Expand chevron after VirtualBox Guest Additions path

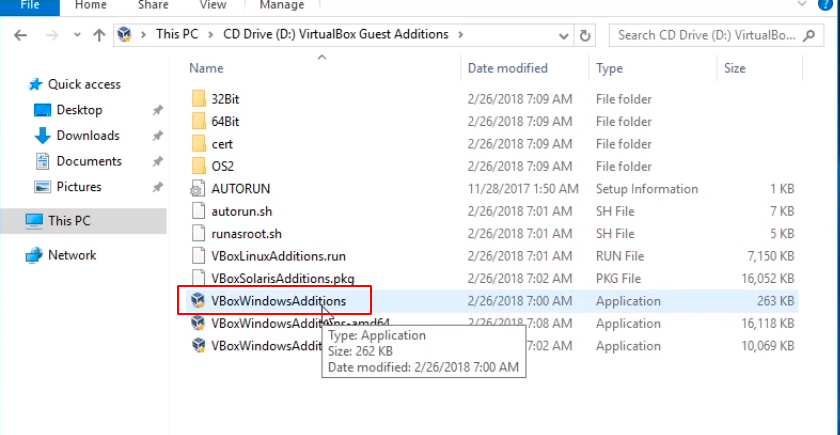coord(460,35)
